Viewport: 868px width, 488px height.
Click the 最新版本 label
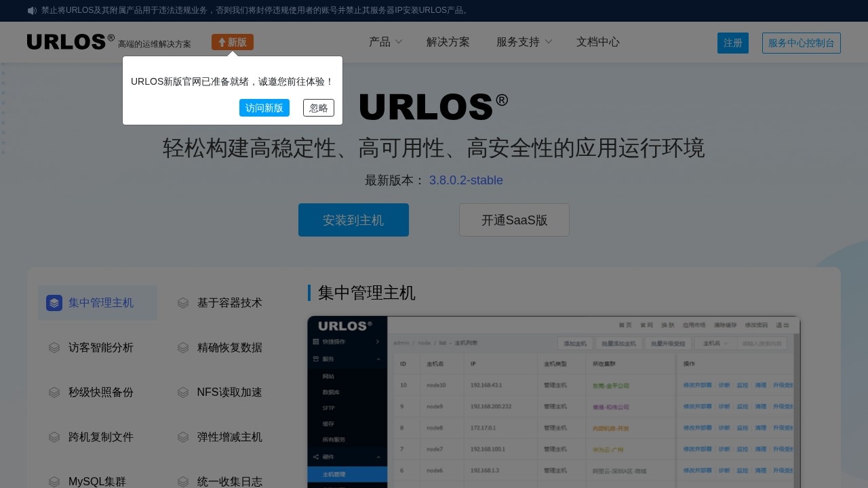coord(395,180)
